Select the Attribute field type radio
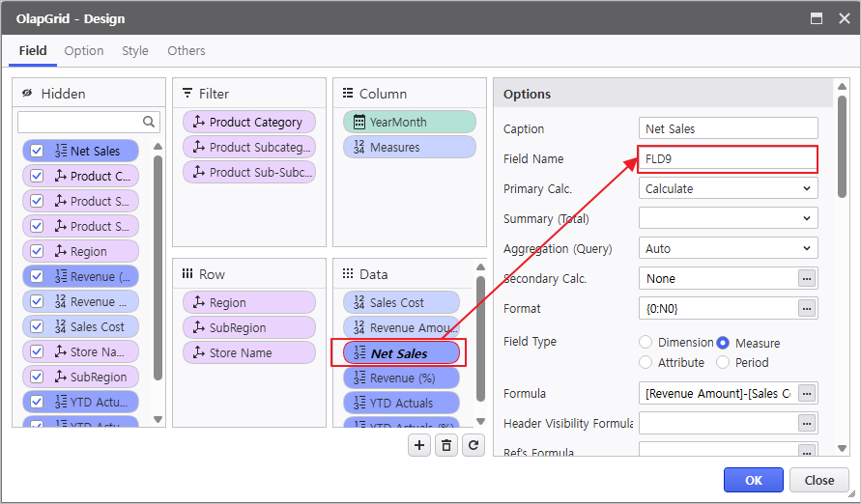The height and width of the screenshot is (504, 861). (646, 362)
